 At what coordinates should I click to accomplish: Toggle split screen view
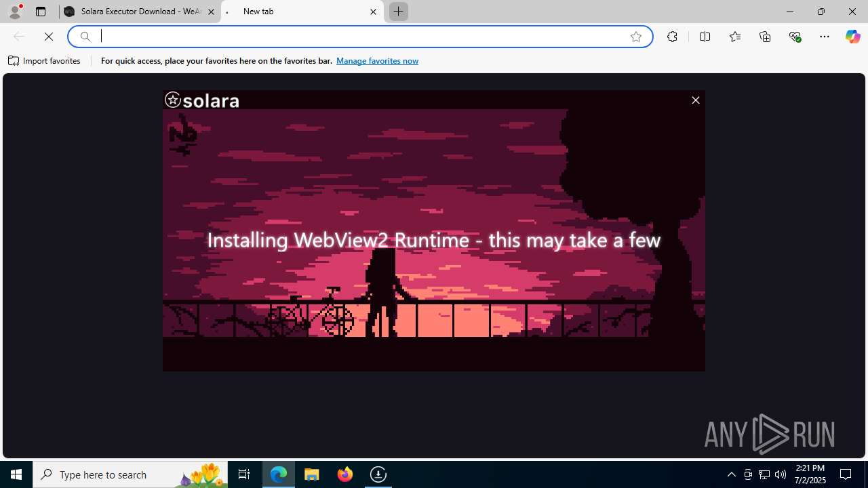click(x=705, y=37)
